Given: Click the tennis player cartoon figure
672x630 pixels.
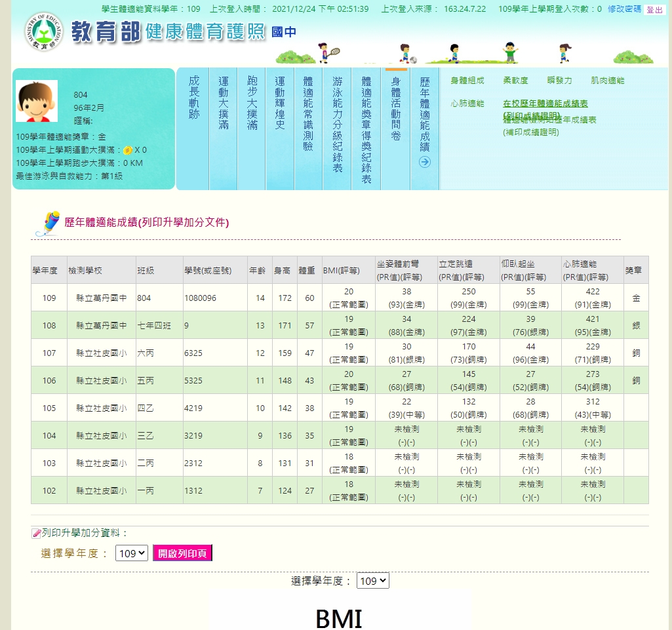Looking at the screenshot, I should click(x=328, y=52).
